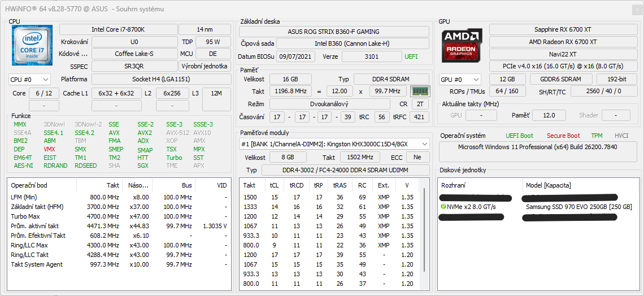Click the Navi22 XT GPU codename field
Screen dimensions: 644x296
[563, 54]
